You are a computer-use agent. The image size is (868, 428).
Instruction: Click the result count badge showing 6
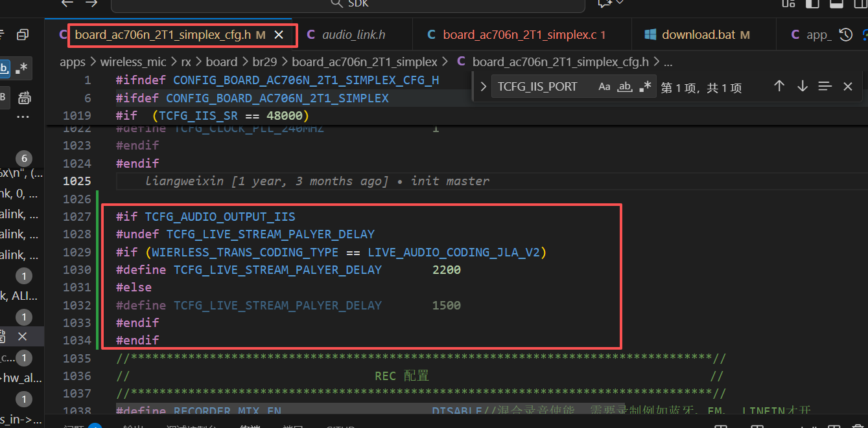(24, 159)
